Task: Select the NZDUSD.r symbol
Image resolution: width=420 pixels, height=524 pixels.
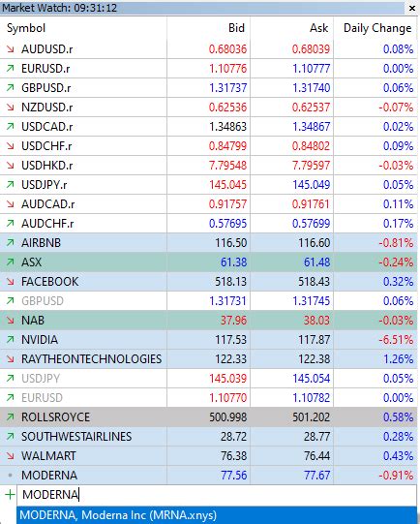Action: point(47,108)
